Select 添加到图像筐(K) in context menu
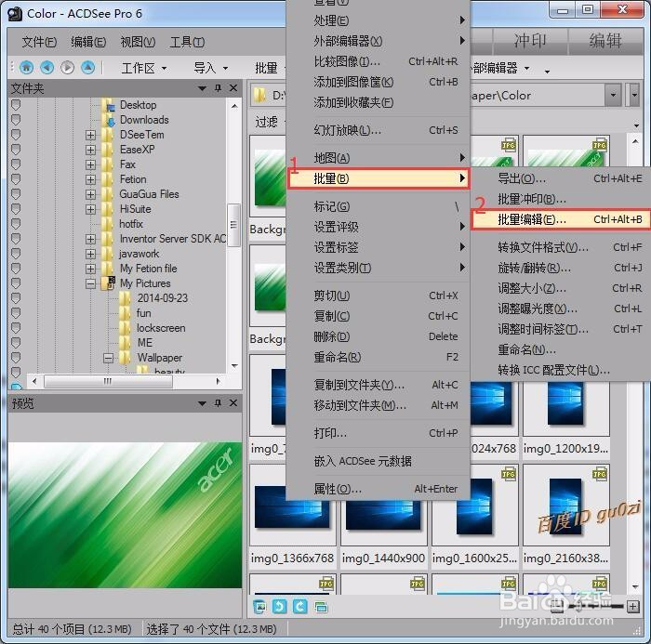 (378, 82)
